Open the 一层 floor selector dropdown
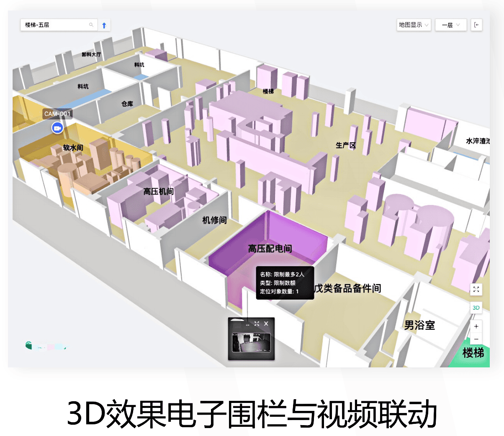The width and height of the screenshot is (504, 436). click(450, 25)
